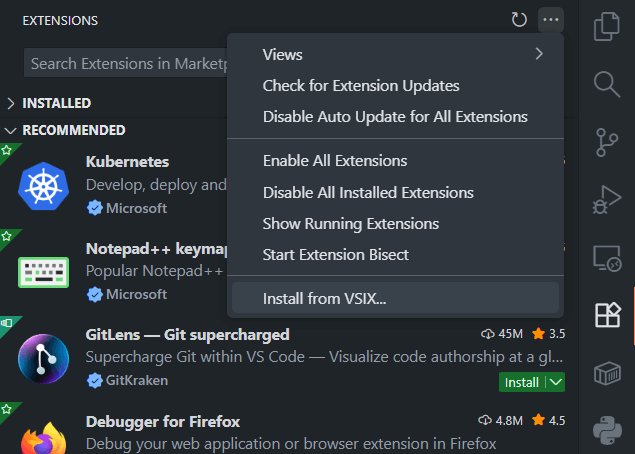Choose Enable All Extensions
Image resolution: width=635 pixels, height=454 pixels.
click(x=395, y=161)
